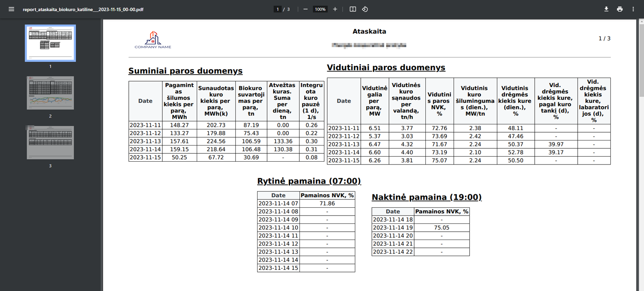Viewport: 644px width, 291px height.
Task: Click the company name logo
Action: pyautogui.click(x=152, y=40)
